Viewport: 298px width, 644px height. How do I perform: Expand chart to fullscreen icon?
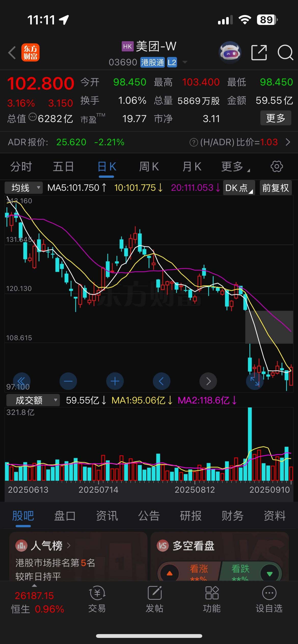pyautogui.click(x=255, y=381)
